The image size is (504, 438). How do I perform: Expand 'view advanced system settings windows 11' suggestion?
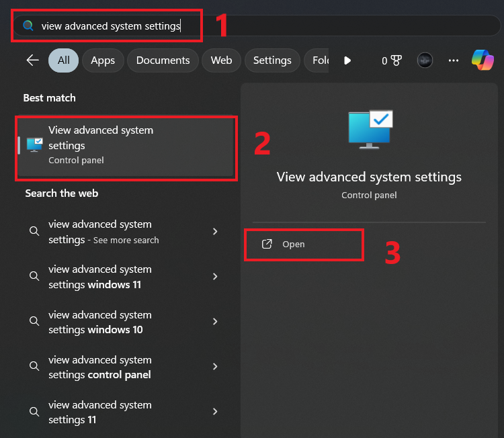215,277
